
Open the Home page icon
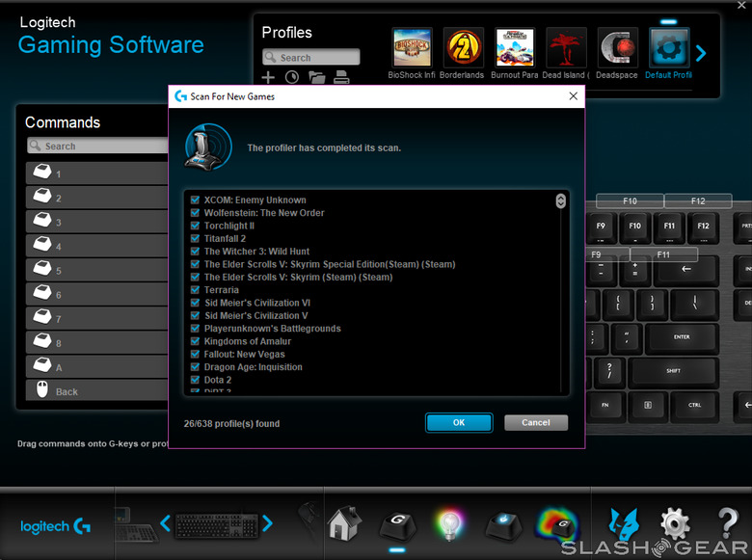(x=343, y=524)
